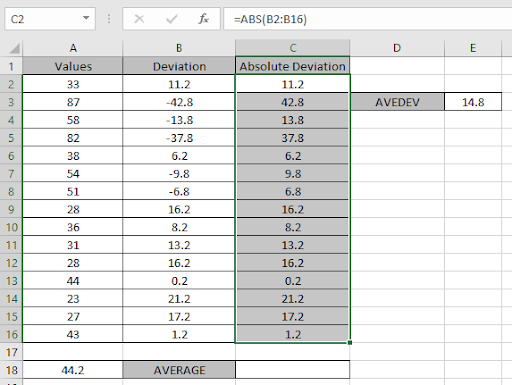Click the AVERAGE label cell
Image resolution: width=512 pixels, height=385 pixels.
click(x=179, y=370)
